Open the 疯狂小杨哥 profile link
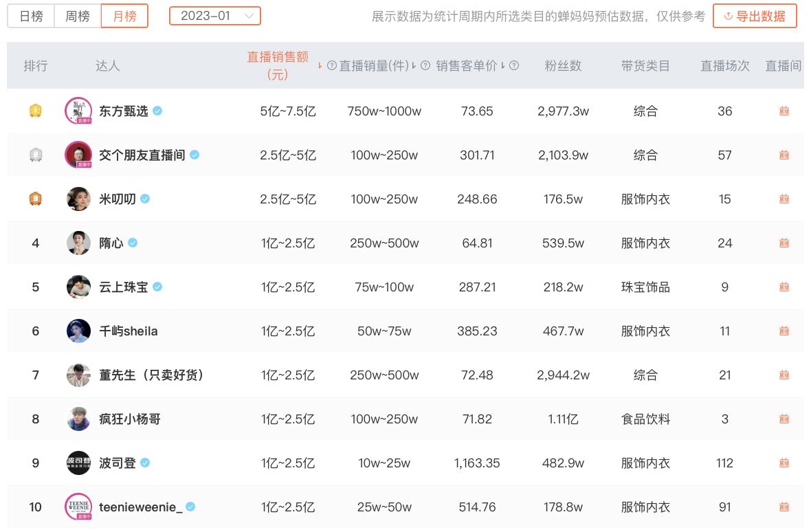 tap(130, 419)
